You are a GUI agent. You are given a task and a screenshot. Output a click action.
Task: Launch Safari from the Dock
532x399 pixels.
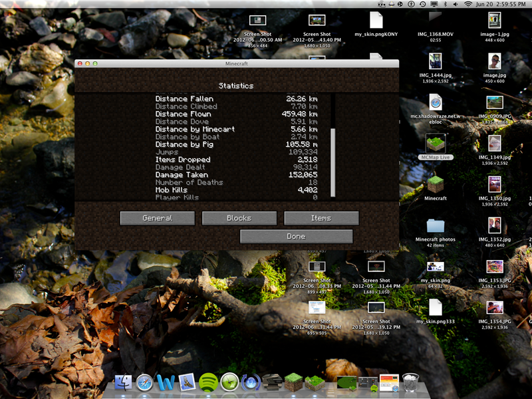[144, 382]
